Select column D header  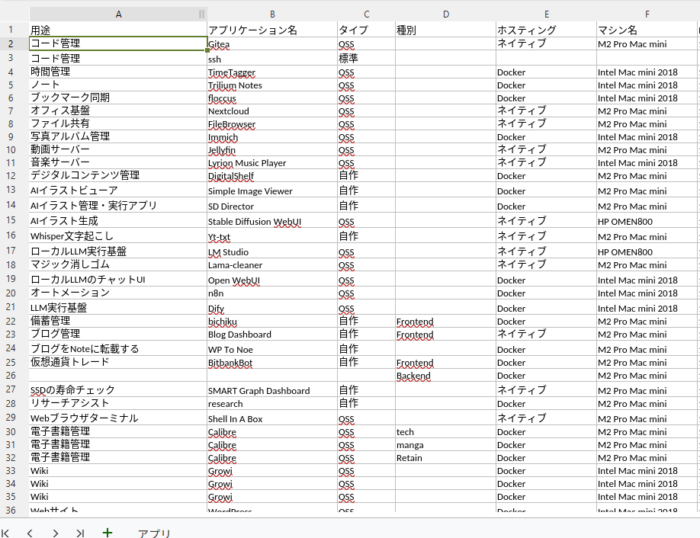point(445,14)
